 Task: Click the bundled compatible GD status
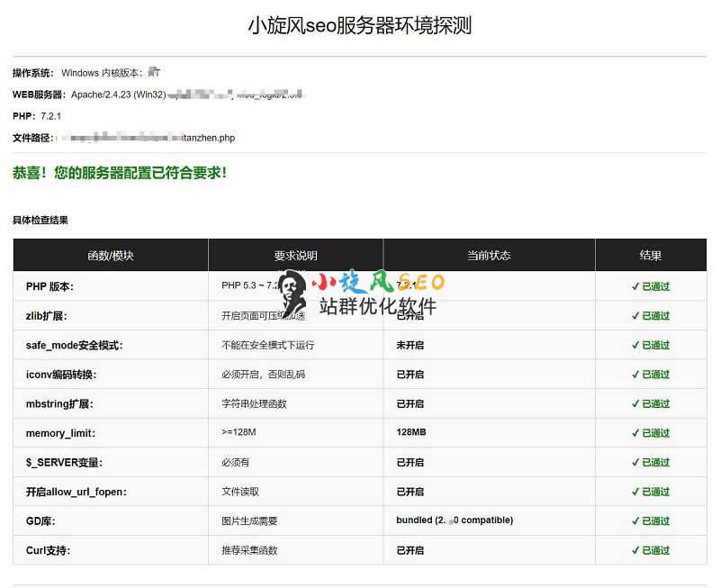[x=454, y=520]
